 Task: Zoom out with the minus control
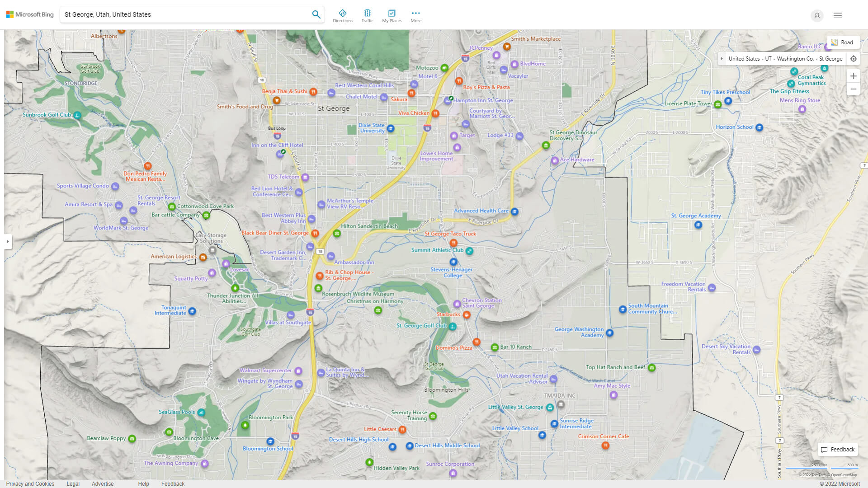coord(854,89)
